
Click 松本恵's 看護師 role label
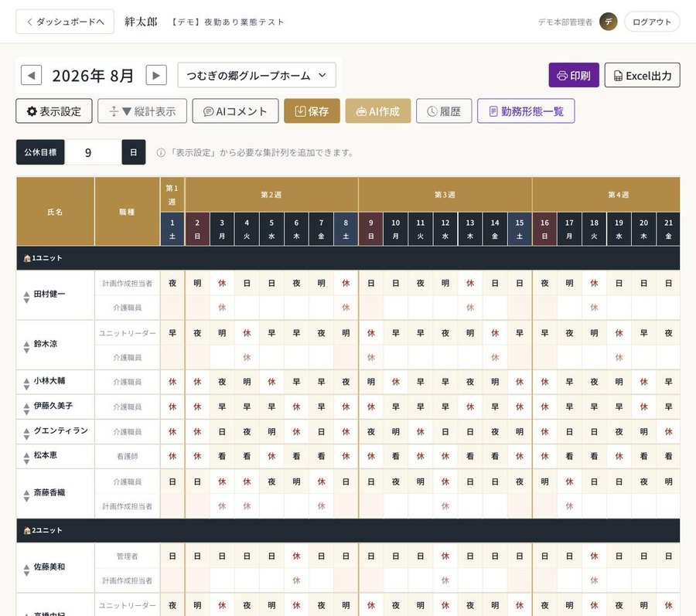[x=127, y=456]
